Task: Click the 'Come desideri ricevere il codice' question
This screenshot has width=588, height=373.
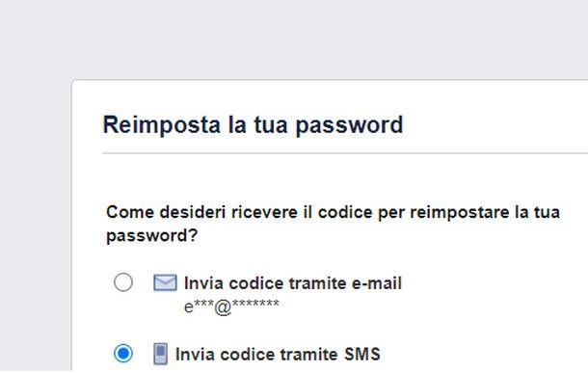Action: point(333,224)
